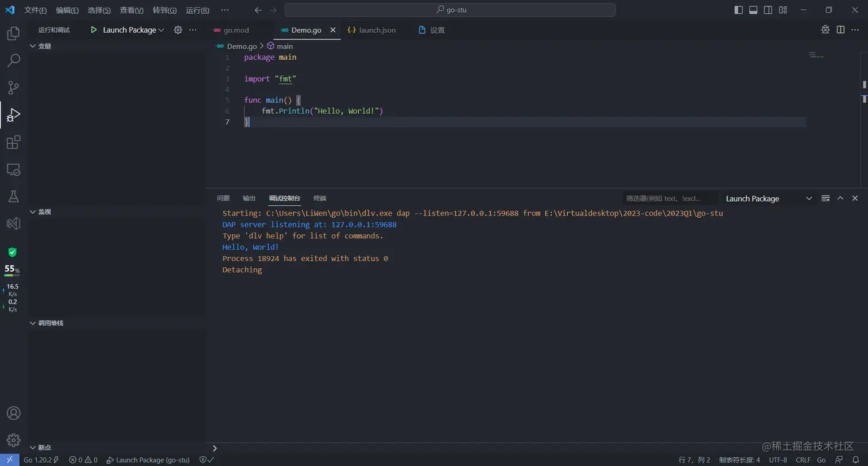
Task: Click the green Start Debugging play icon
Action: pyautogui.click(x=94, y=30)
